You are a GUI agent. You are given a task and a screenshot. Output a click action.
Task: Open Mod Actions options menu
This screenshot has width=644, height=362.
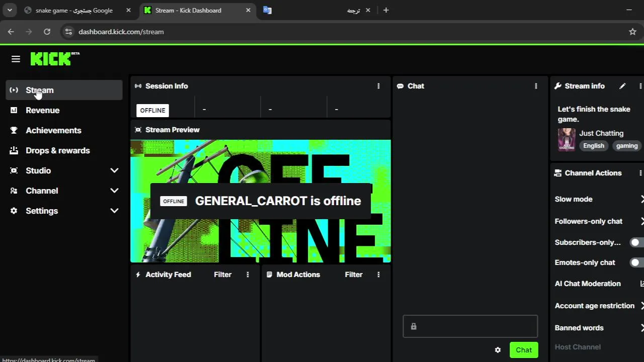pyautogui.click(x=378, y=275)
